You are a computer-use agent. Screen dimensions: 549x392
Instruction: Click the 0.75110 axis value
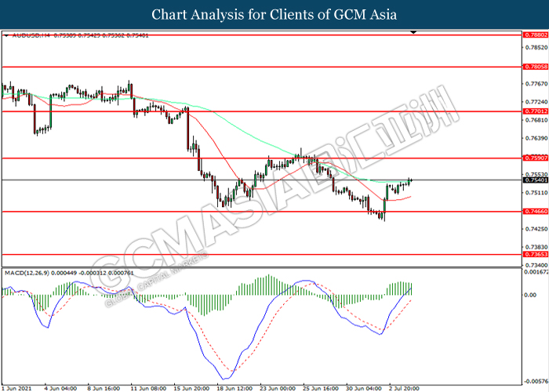click(x=536, y=193)
